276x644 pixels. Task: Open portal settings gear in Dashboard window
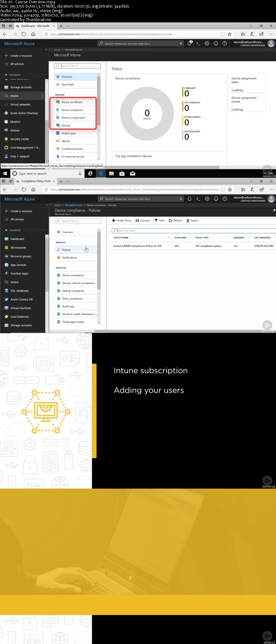click(x=207, y=43)
